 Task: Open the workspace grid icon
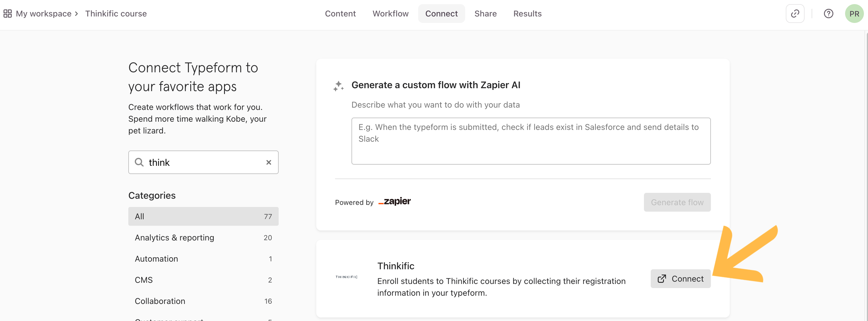pyautogui.click(x=7, y=14)
